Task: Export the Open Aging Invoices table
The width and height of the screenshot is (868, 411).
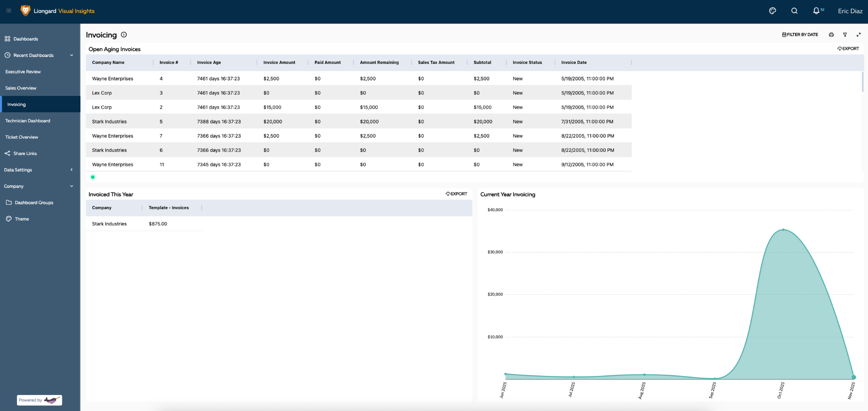Action: (848, 48)
